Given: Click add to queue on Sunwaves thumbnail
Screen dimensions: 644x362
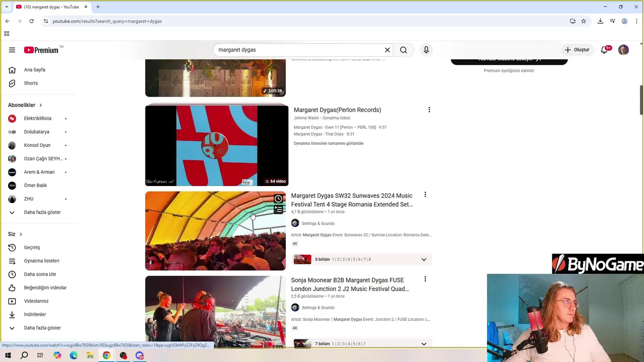Looking at the screenshot, I should point(278,210).
